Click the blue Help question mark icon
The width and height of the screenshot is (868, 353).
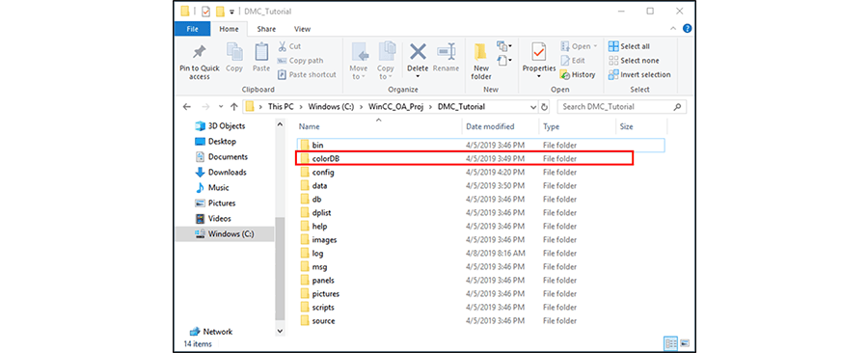[x=687, y=28]
